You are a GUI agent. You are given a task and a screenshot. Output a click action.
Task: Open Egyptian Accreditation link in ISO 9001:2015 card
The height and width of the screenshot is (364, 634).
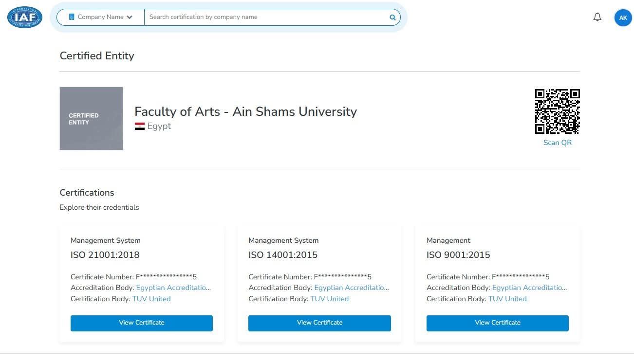pyautogui.click(x=530, y=288)
